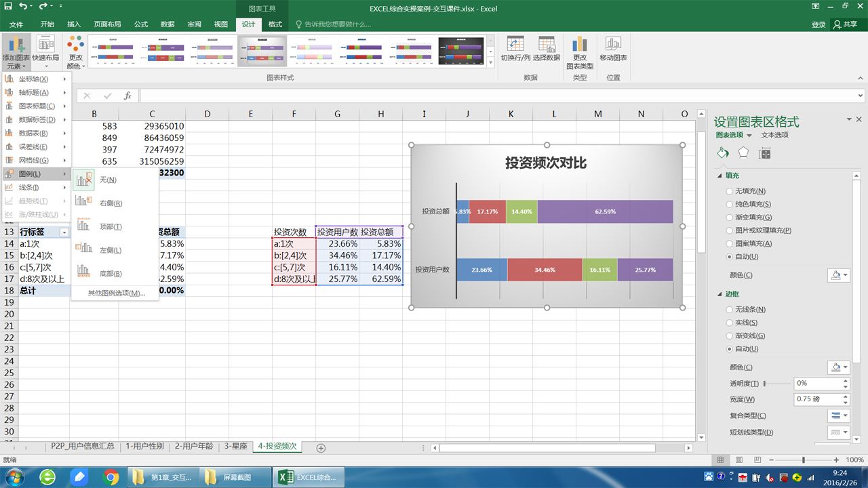Screen dimensions: 868x488
Task: Click the Redo arrow in title bar
Action: click(x=43, y=7)
